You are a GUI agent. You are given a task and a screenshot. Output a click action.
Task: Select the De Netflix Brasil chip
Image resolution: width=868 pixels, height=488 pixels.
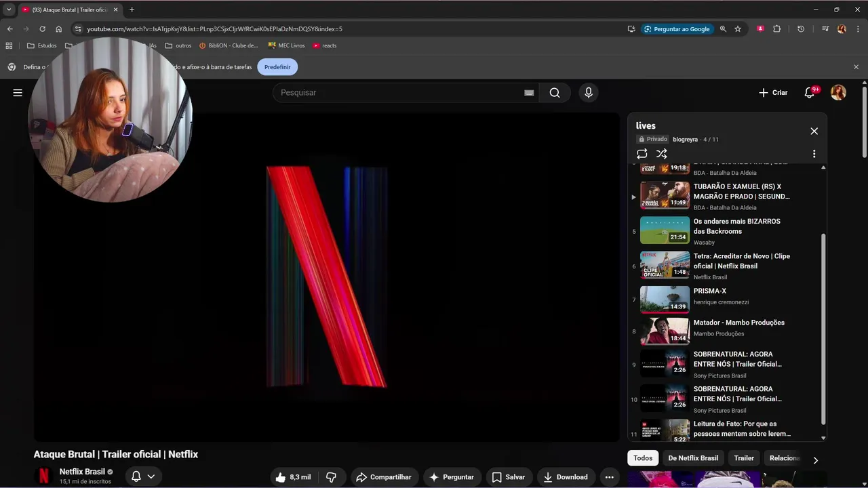[693, 458]
